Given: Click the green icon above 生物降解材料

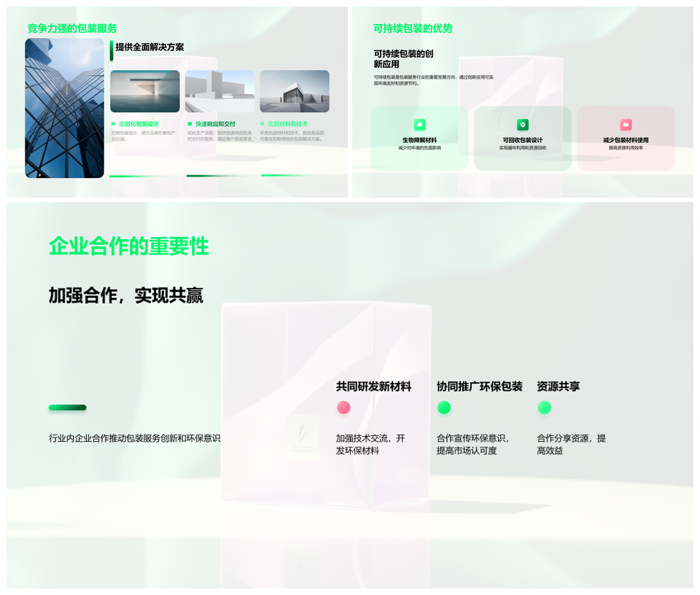Looking at the screenshot, I should click(419, 125).
